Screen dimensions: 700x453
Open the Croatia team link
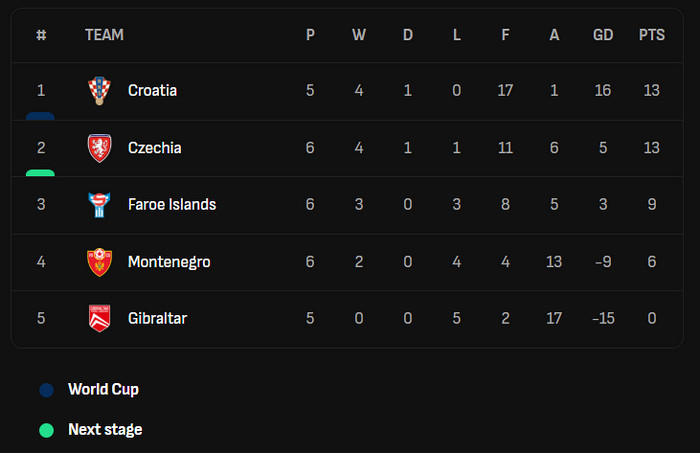coord(152,91)
